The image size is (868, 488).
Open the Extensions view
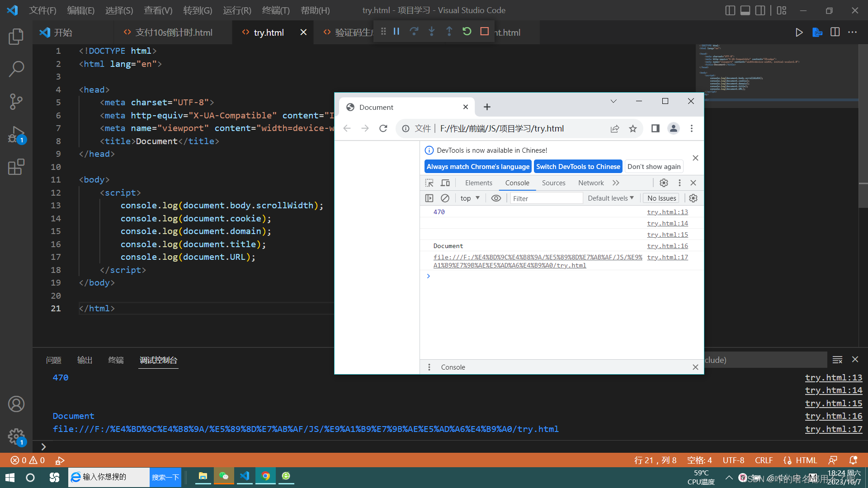16,167
